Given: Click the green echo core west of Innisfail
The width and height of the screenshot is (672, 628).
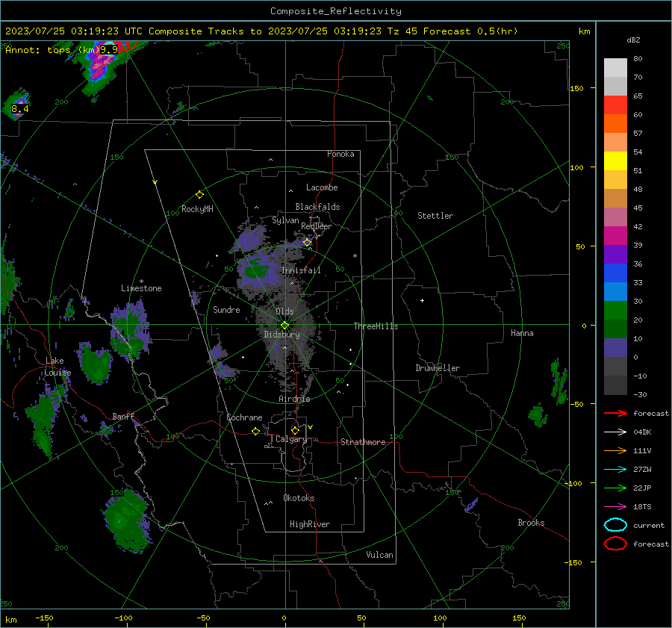Looking at the screenshot, I should coord(257,271).
